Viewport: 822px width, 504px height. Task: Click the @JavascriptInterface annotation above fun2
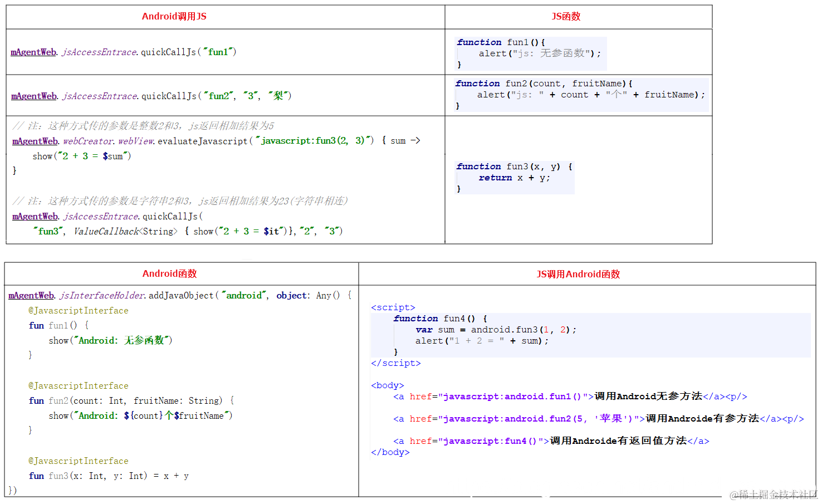pos(79,386)
